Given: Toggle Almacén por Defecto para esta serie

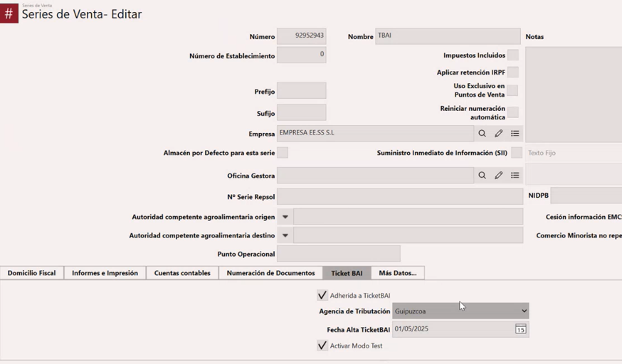Looking at the screenshot, I should coord(283,152).
